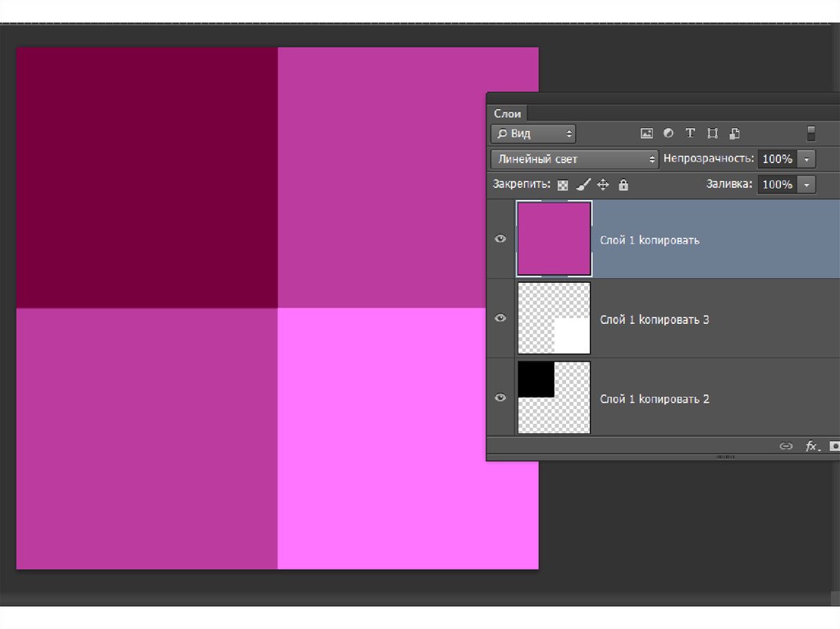
Task: Toggle eye icon for 'Слой 1 копировать 2'
Action: tap(500, 398)
